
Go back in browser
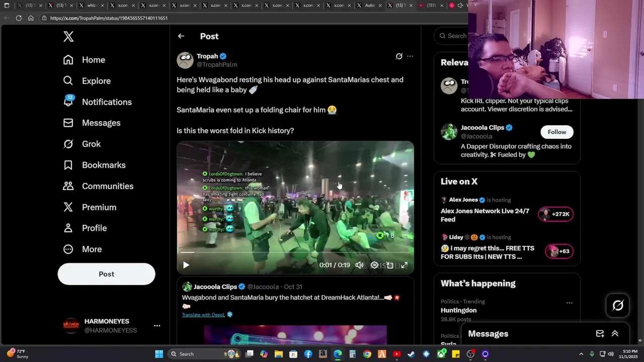coord(7,18)
